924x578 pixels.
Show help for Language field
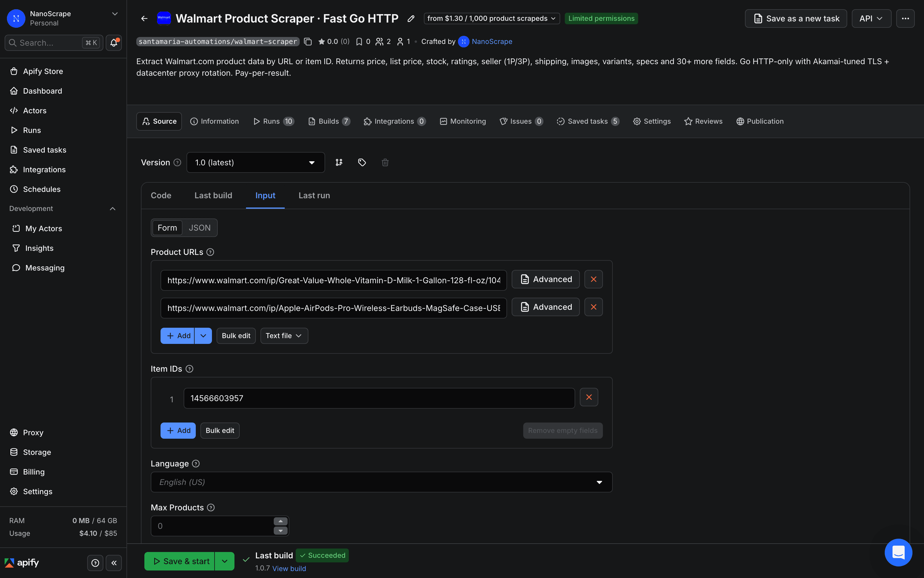pyautogui.click(x=196, y=464)
